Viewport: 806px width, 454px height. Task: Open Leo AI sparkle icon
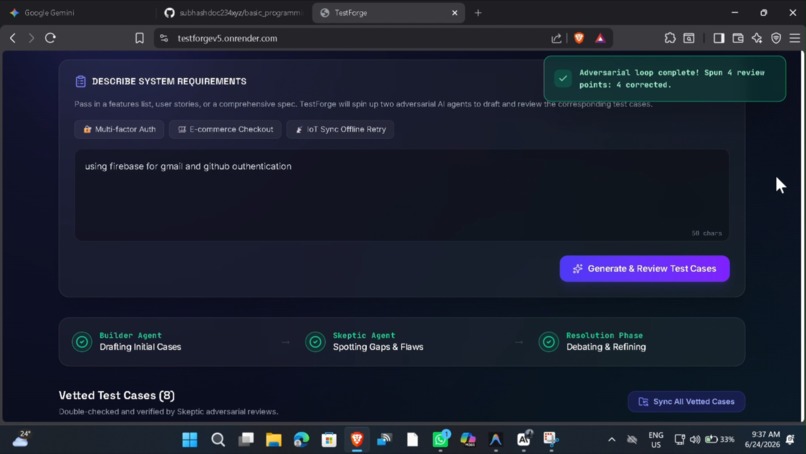tap(757, 38)
